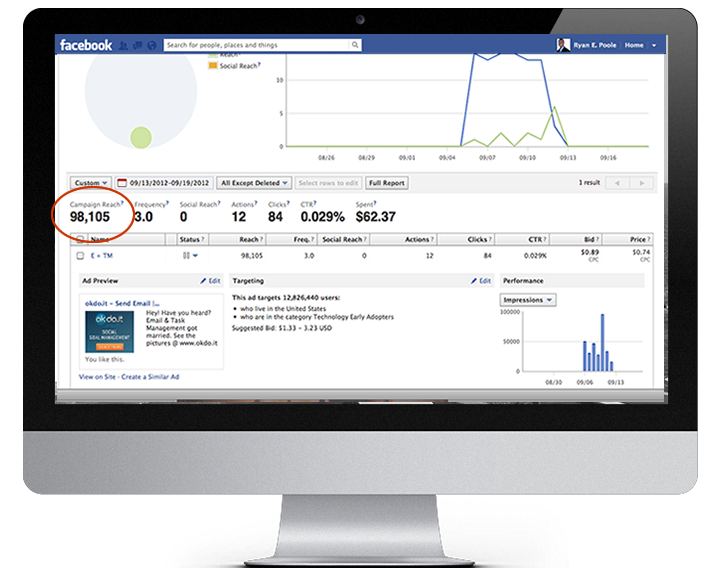Edit the Targeting section
The height and width of the screenshot is (575, 710).
click(481, 281)
